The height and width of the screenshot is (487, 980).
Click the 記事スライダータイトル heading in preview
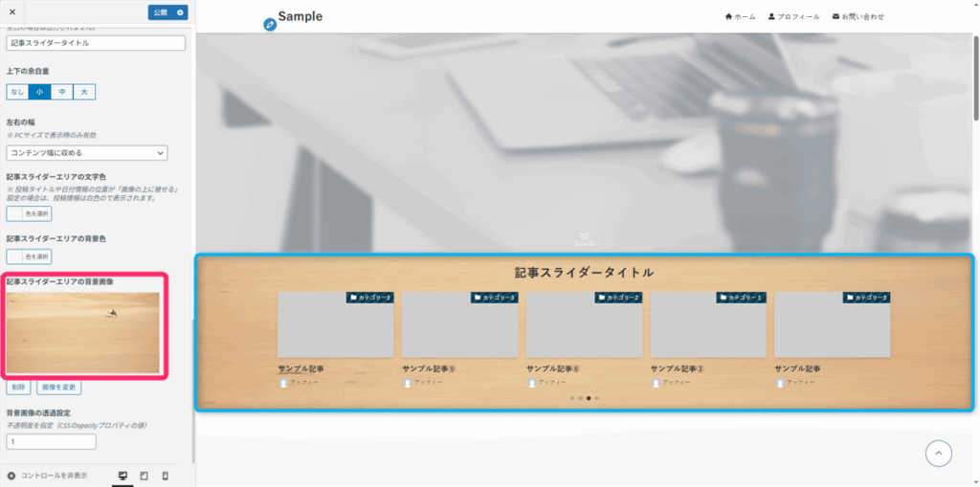click(x=584, y=273)
